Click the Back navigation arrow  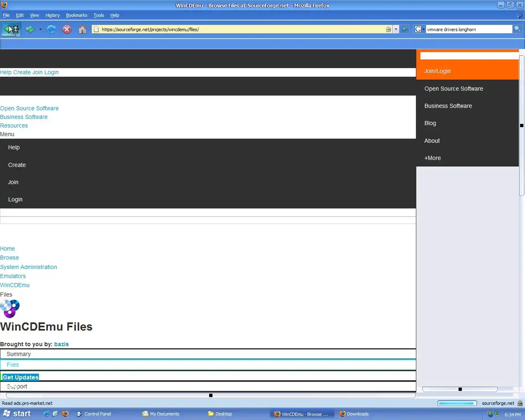pos(9,29)
